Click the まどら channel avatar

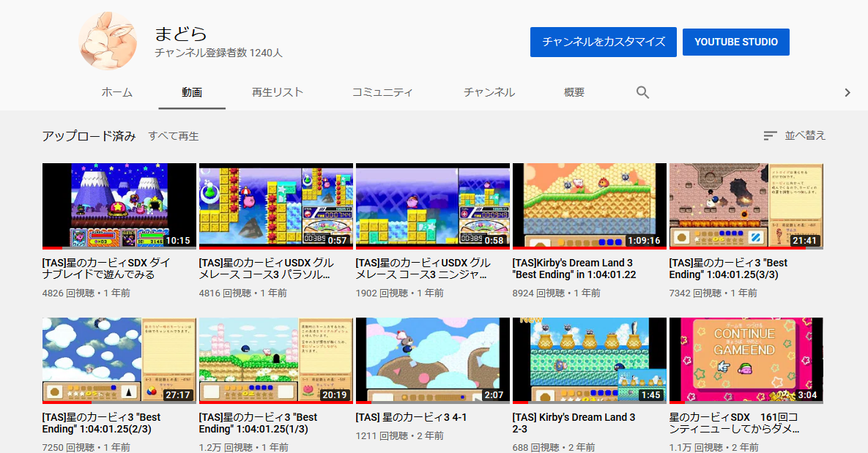pyautogui.click(x=108, y=42)
